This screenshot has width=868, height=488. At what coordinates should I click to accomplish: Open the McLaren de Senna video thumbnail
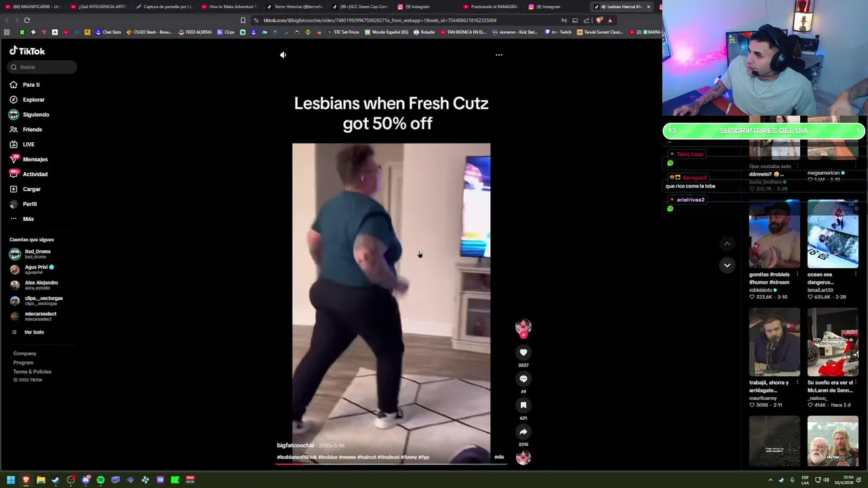(x=833, y=342)
